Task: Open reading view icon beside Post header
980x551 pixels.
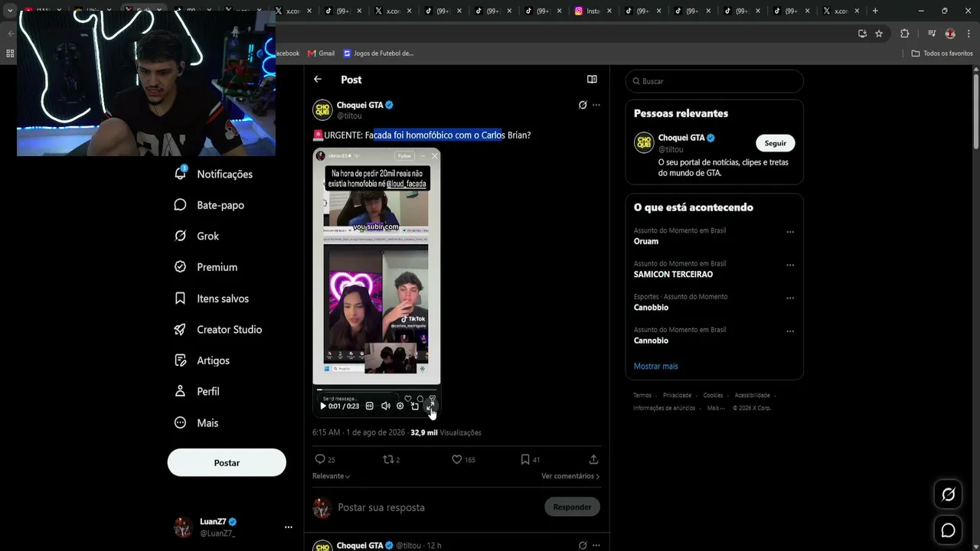Action: 592,80
